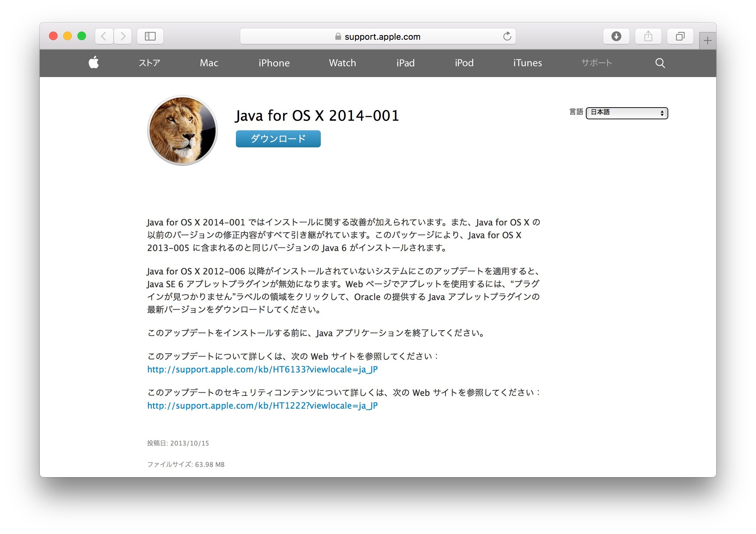Screen dimensions: 756x534
Task: Go to the Watch navigation item
Action: tap(342, 63)
